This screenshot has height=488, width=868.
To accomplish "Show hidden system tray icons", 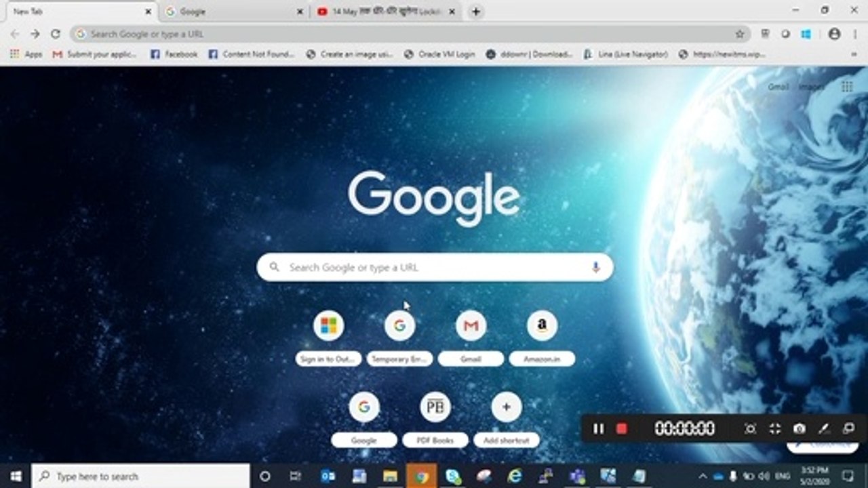I will (x=703, y=476).
